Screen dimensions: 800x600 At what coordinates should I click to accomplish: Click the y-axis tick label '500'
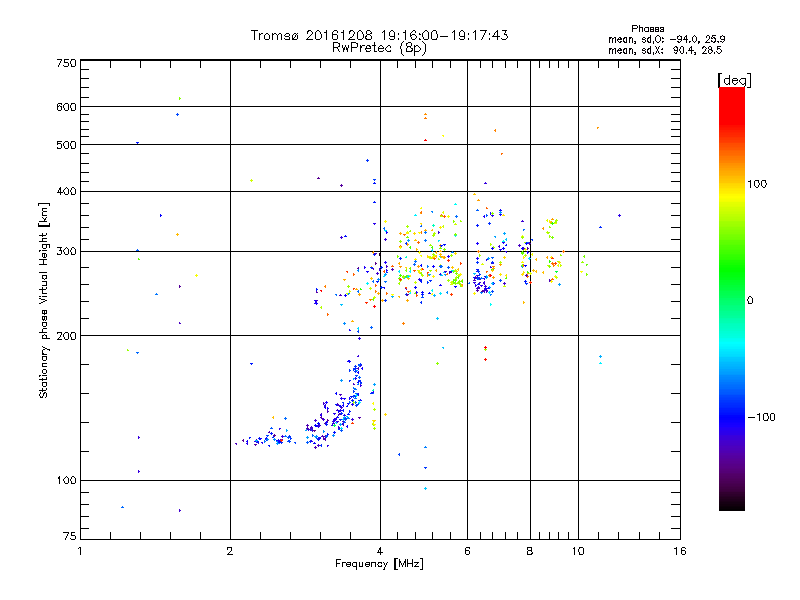[67, 145]
